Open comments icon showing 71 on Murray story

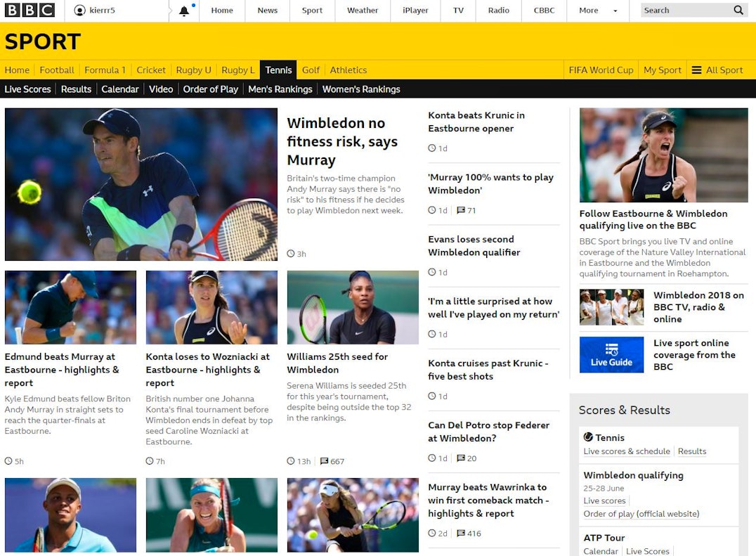pyautogui.click(x=461, y=210)
